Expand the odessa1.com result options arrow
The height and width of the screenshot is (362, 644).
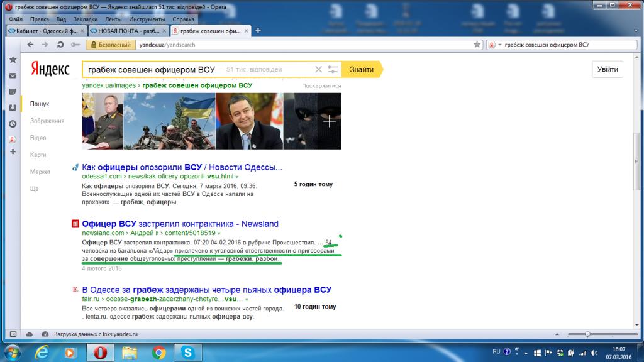[237, 177]
